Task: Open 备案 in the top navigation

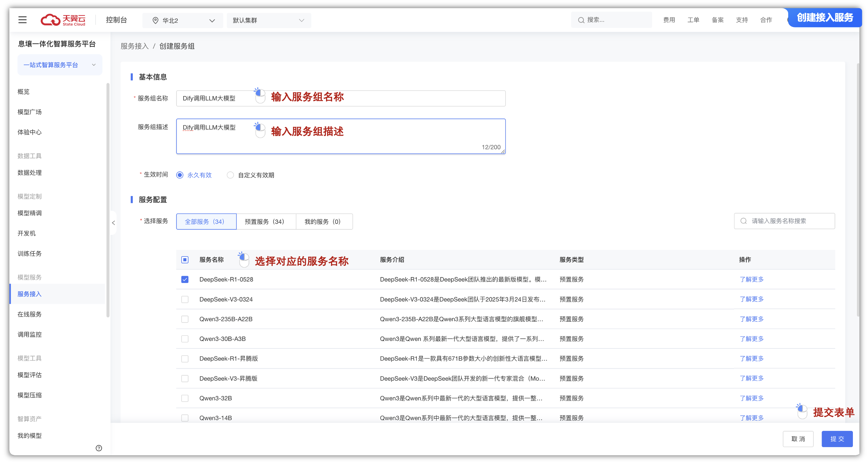Action: click(x=718, y=20)
